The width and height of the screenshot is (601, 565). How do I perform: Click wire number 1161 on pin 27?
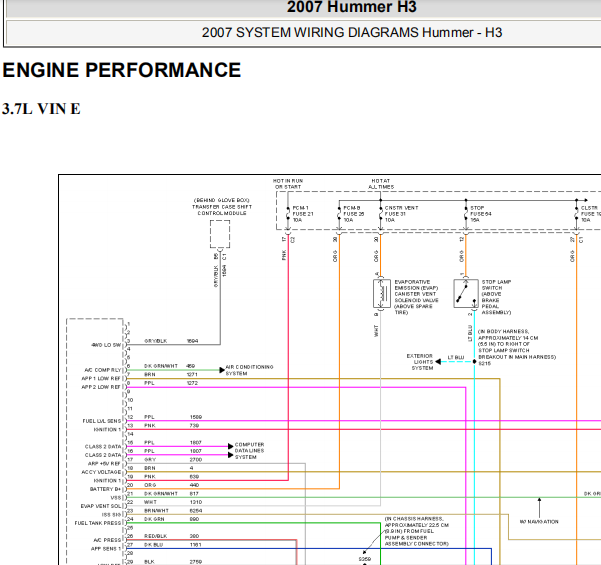[x=195, y=544]
